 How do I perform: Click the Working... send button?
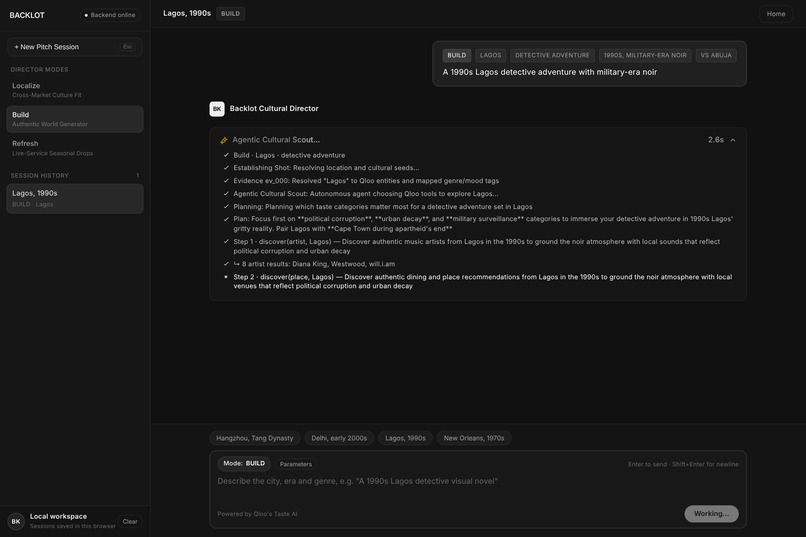[x=711, y=513]
